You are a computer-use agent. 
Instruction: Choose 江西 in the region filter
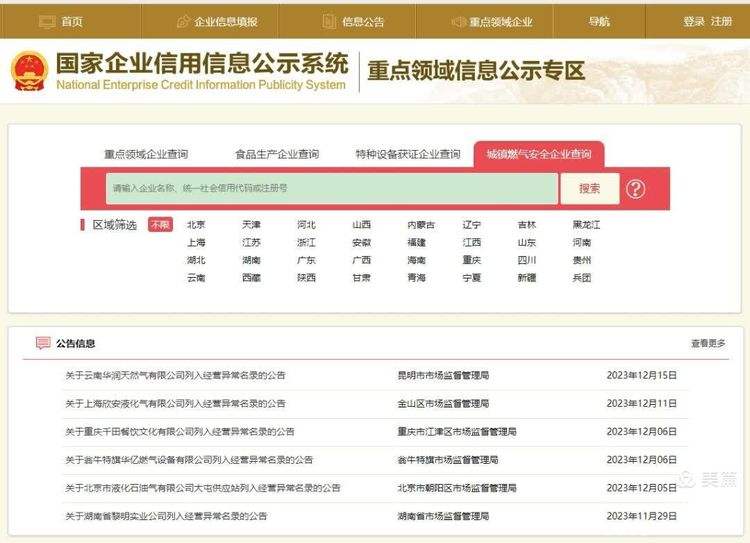click(472, 243)
